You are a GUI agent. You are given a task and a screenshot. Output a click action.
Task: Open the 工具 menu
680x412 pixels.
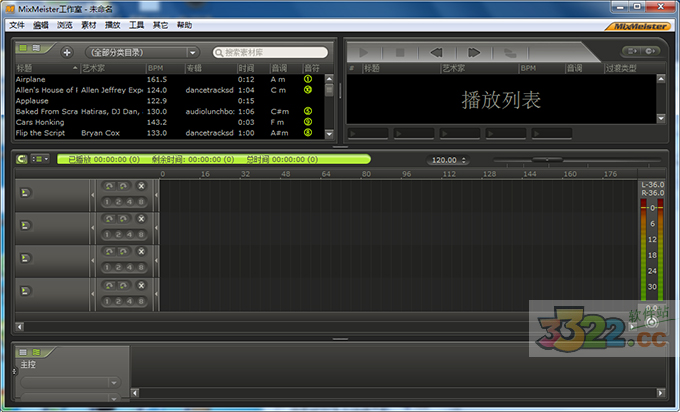(136, 25)
